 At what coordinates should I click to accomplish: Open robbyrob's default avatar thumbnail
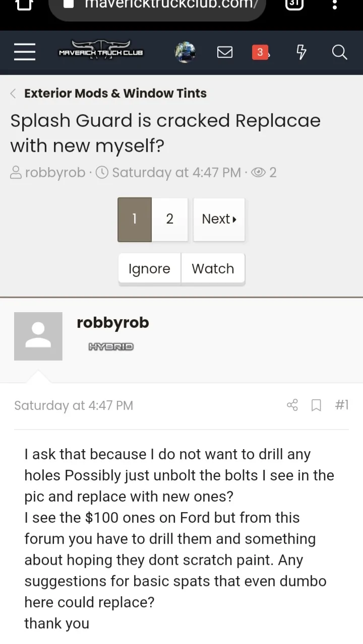click(x=38, y=336)
